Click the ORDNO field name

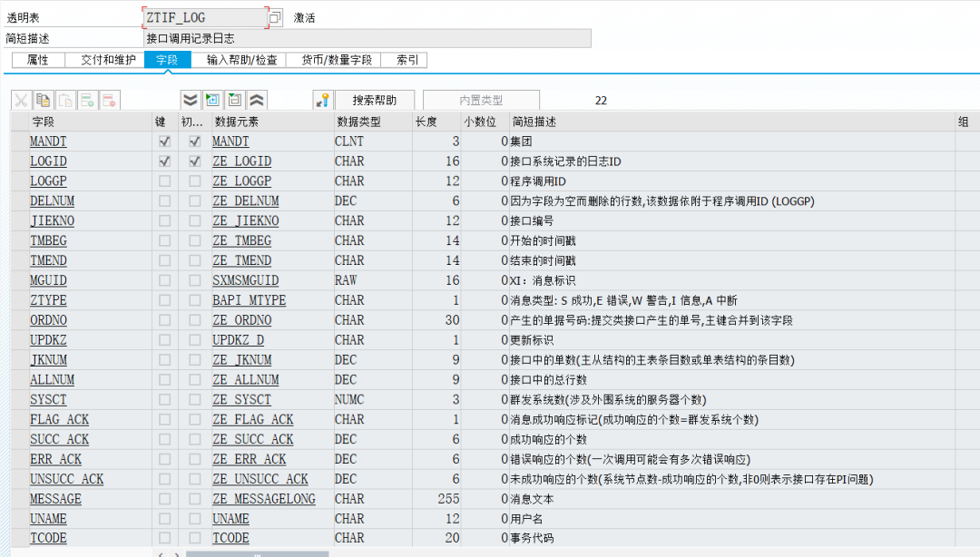[x=49, y=320]
